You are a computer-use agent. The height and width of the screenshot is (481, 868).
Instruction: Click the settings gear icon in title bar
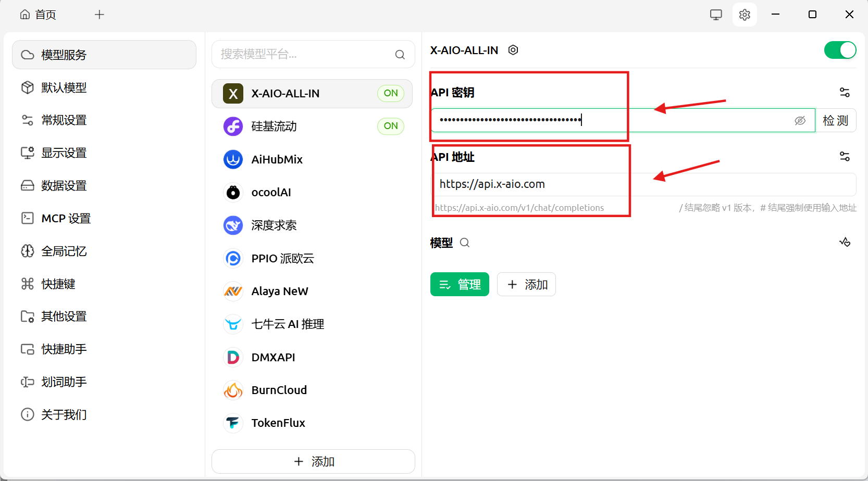[x=745, y=15]
